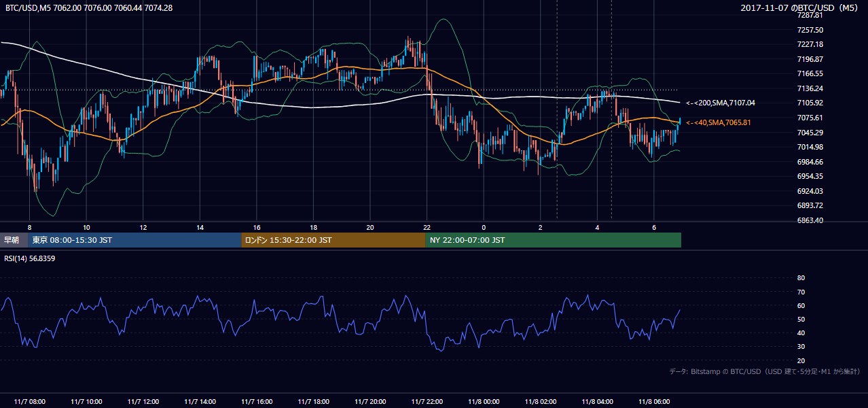This screenshot has height=408, width=868.
Task: Click the 11/7 12:00 time label
Action: 143,402
